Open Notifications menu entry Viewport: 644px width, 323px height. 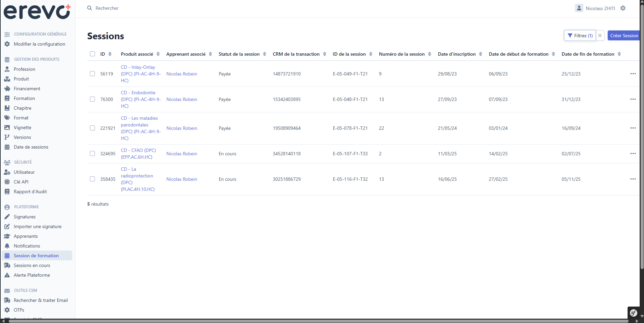(x=27, y=246)
